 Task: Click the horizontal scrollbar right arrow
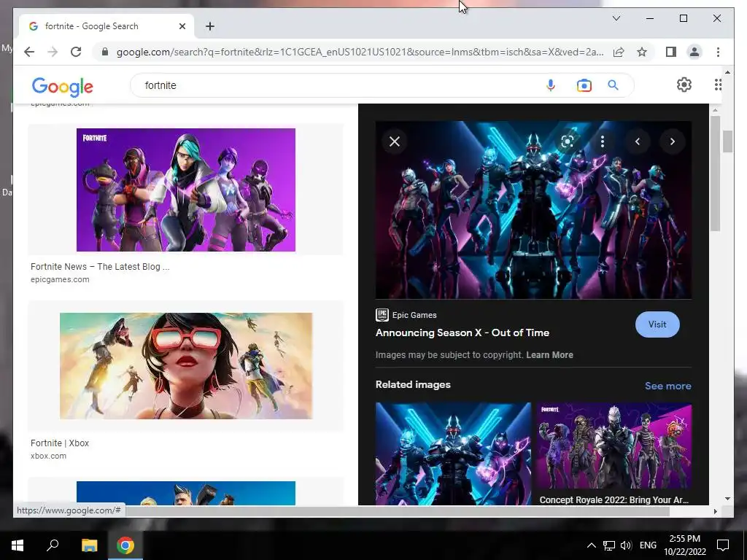(715, 511)
